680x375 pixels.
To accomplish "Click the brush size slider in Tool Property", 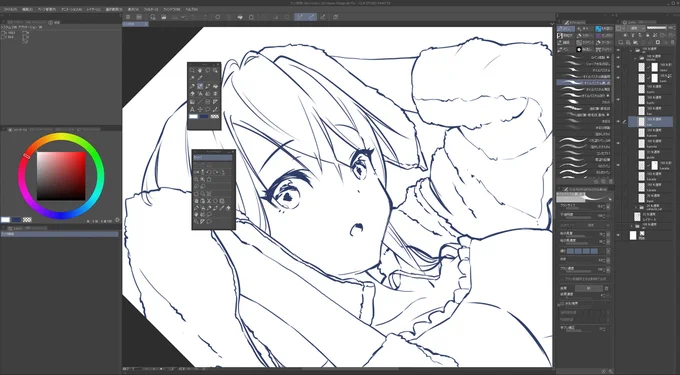I will (579, 209).
